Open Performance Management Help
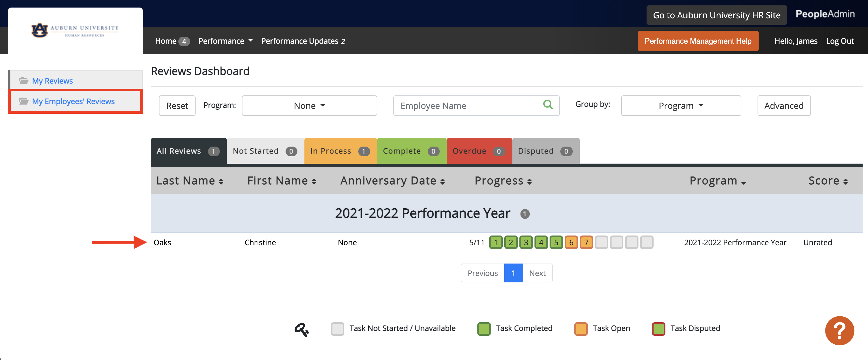The image size is (868, 360). click(x=698, y=41)
